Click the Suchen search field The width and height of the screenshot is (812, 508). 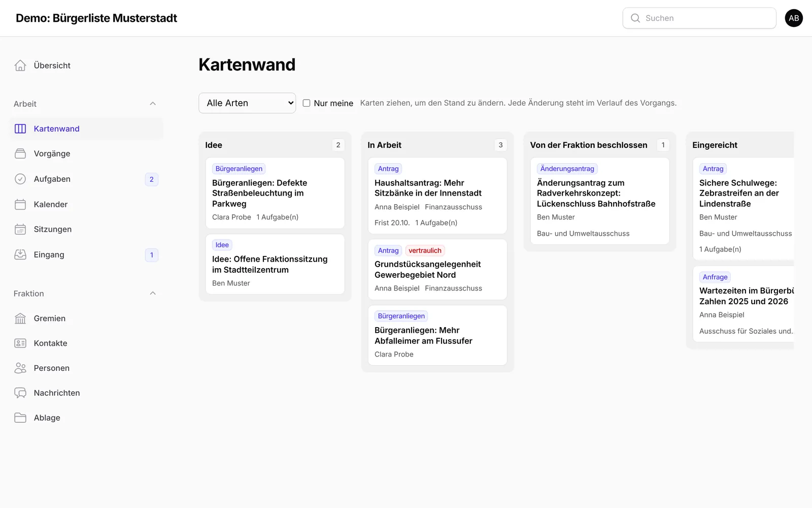click(x=699, y=18)
